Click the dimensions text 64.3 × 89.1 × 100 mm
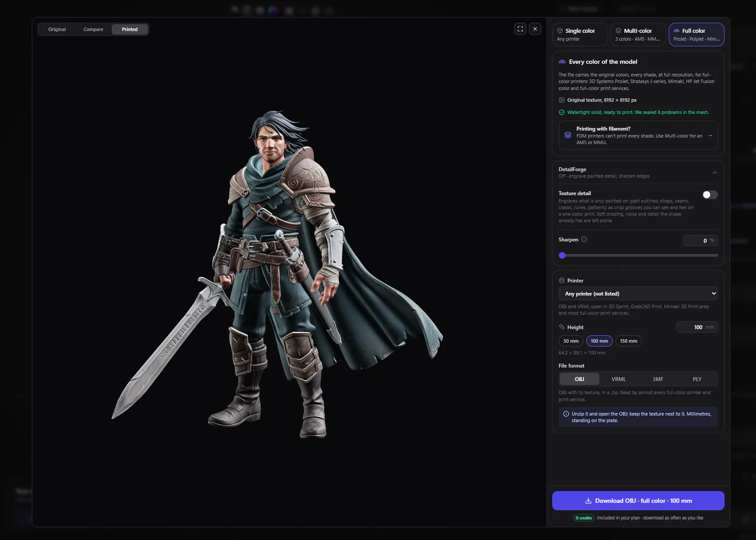The image size is (756, 540). (582, 353)
